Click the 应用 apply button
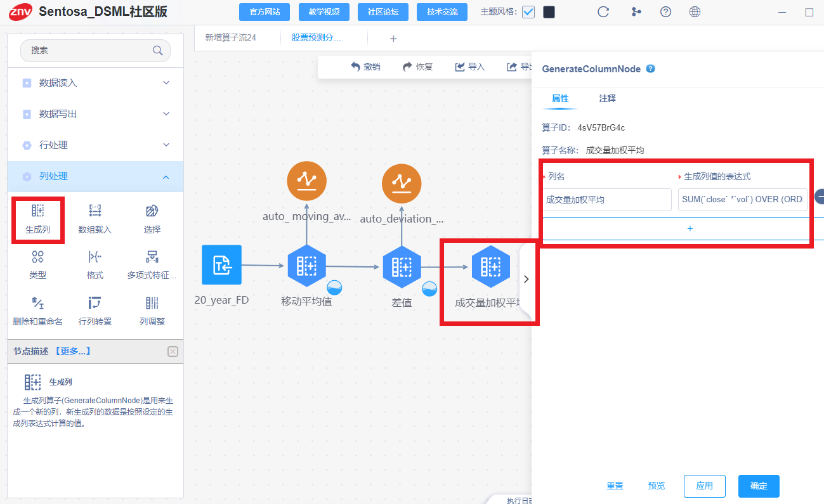Viewport: 824px width, 504px height. tap(705, 486)
